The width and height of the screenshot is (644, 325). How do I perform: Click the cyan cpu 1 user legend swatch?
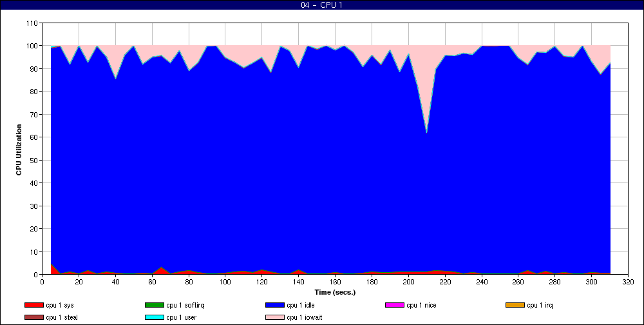[154, 317]
